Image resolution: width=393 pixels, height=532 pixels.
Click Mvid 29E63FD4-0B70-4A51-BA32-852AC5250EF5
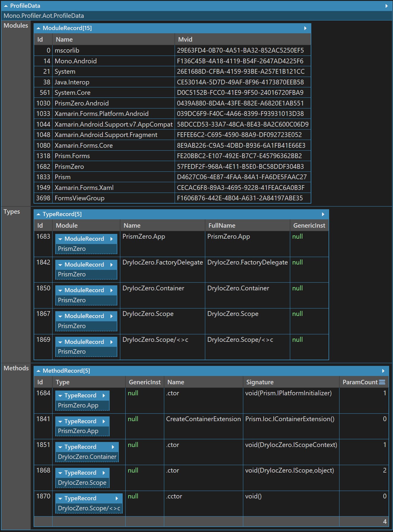point(243,51)
